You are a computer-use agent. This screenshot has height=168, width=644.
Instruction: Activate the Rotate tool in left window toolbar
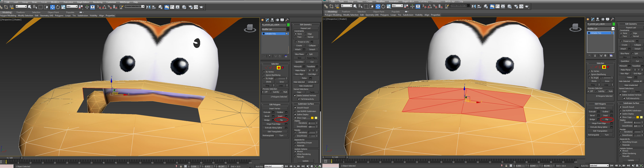point(58,7)
